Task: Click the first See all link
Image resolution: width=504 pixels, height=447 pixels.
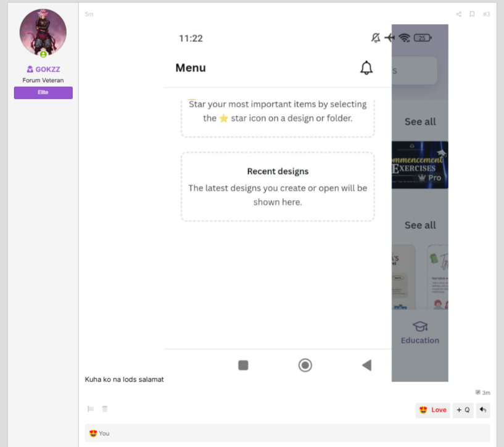Action: click(420, 122)
